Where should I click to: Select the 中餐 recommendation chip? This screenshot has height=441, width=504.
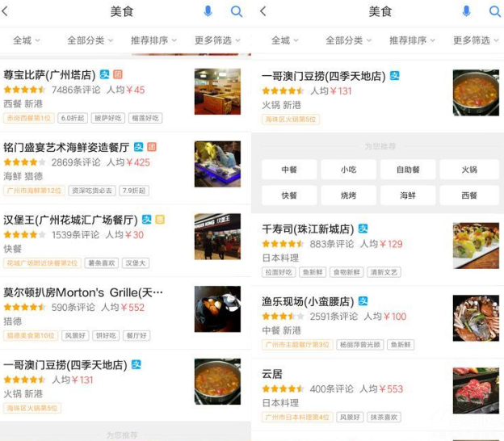[289, 170]
